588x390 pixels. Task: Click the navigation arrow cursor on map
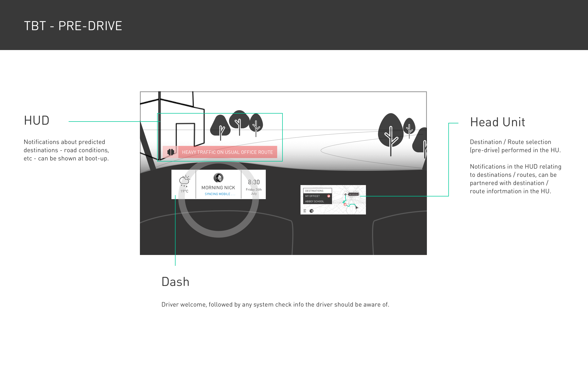click(x=356, y=208)
